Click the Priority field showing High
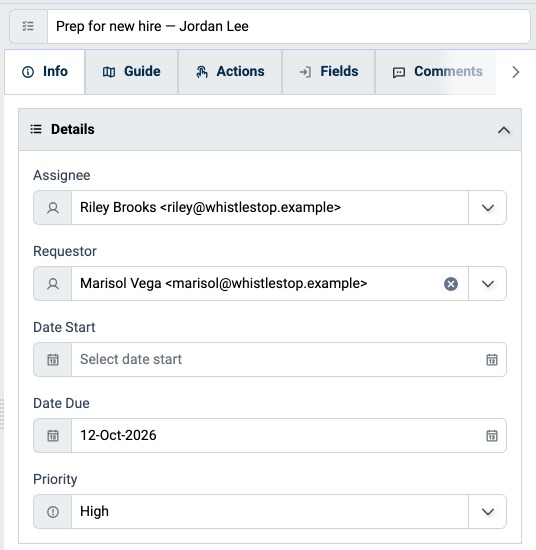The height and width of the screenshot is (550, 536). pyautogui.click(x=269, y=512)
